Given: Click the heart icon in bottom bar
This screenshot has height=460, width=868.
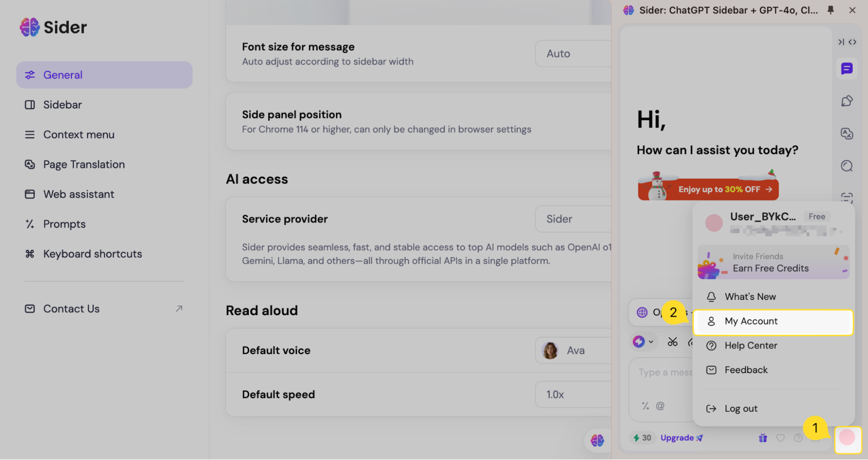Looking at the screenshot, I should 780,438.
